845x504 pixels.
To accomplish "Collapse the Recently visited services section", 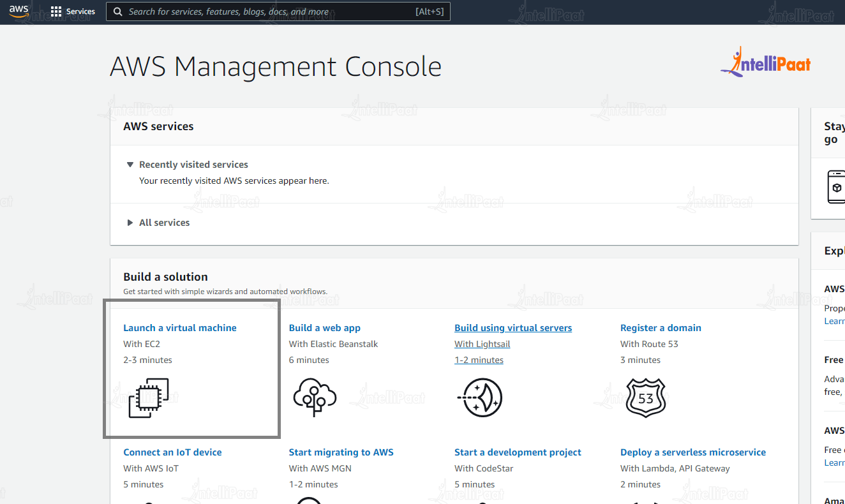I will click(130, 164).
